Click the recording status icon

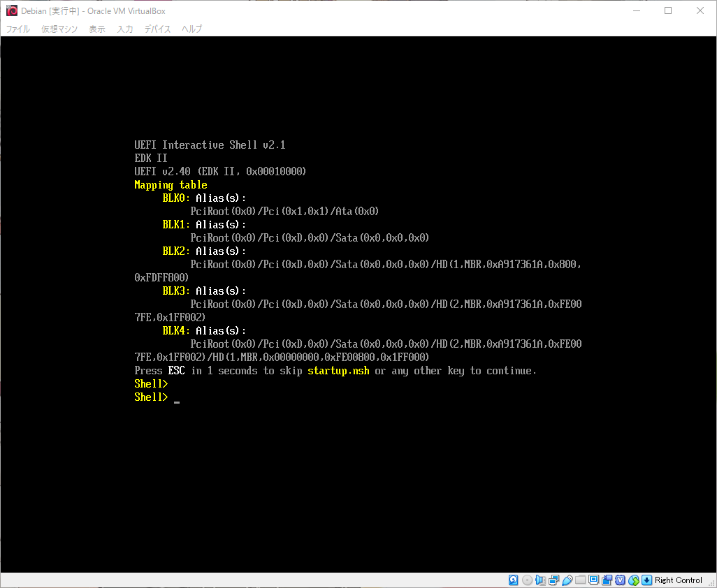click(607, 580)
